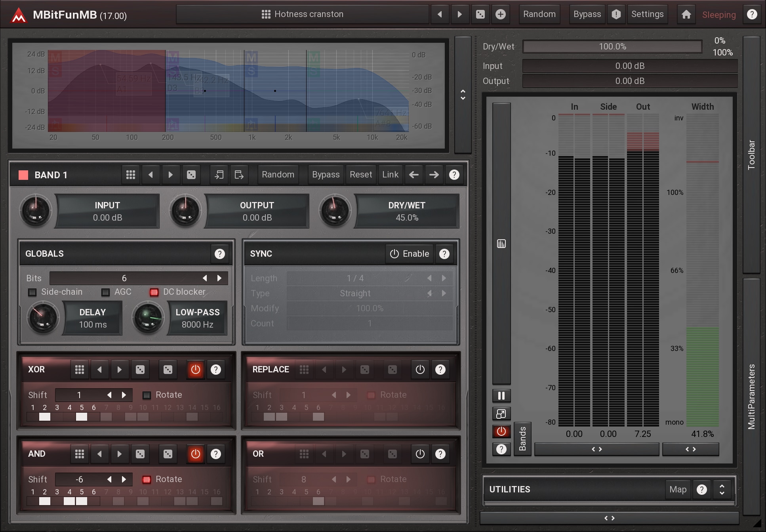Expand the UTILITIES panel arrows
Image resolution: width=766 pixels, height=532 pixels.
click(x=722, y=490)
